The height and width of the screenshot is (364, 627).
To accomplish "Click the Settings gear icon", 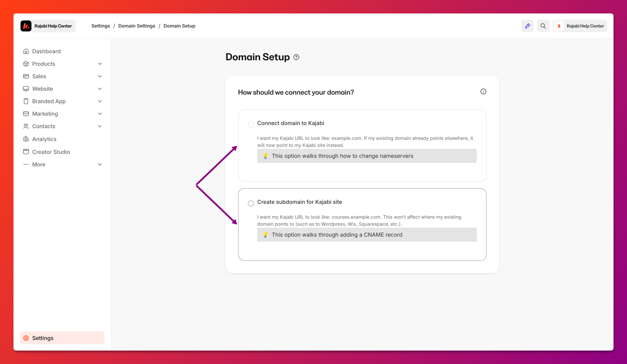I will click(x=26, y=338).
